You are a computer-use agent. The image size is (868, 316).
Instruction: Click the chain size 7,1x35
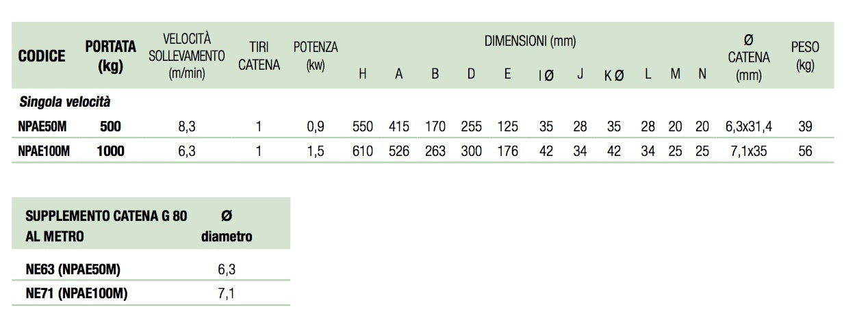pyautogui.click(x=748, y=151)
